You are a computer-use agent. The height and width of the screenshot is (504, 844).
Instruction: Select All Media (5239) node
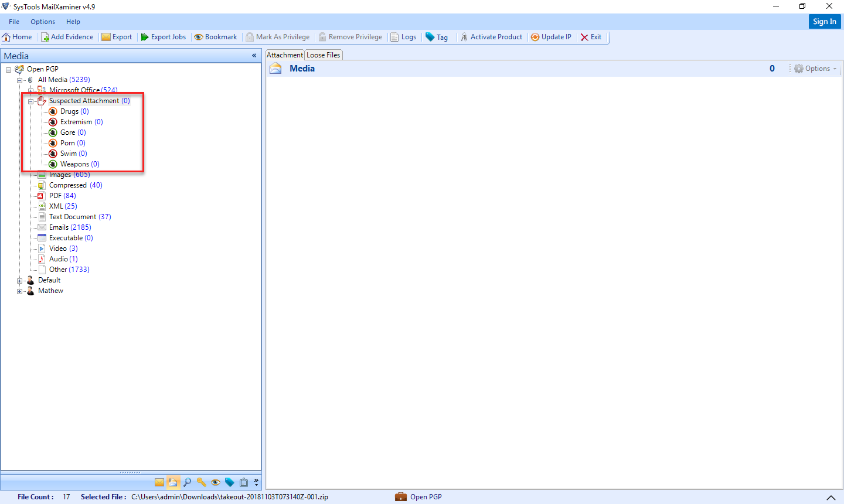[64, 80]
